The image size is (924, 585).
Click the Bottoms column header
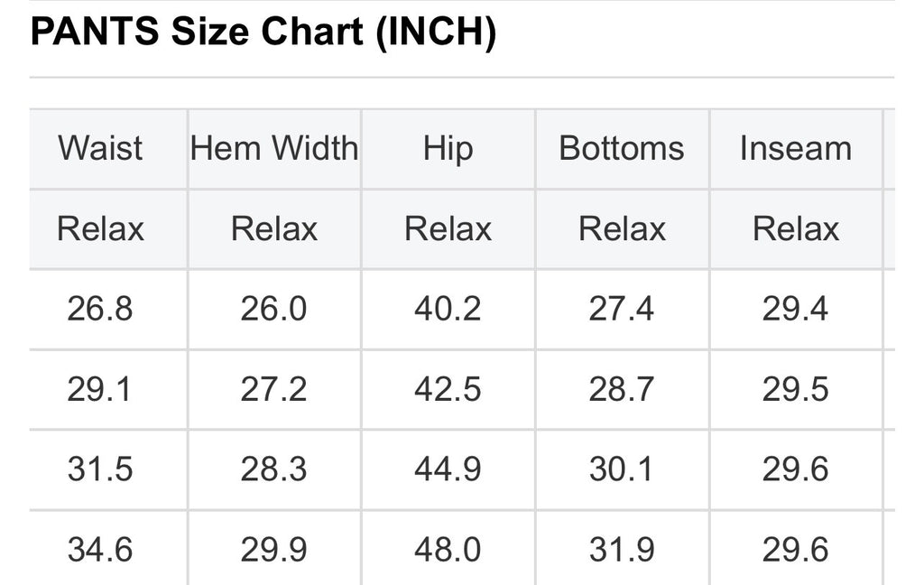coord(622,148)
